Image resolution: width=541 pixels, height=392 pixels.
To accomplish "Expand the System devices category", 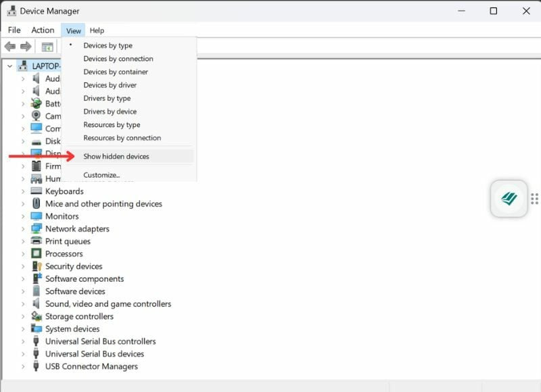I will [x=23, y=329].
